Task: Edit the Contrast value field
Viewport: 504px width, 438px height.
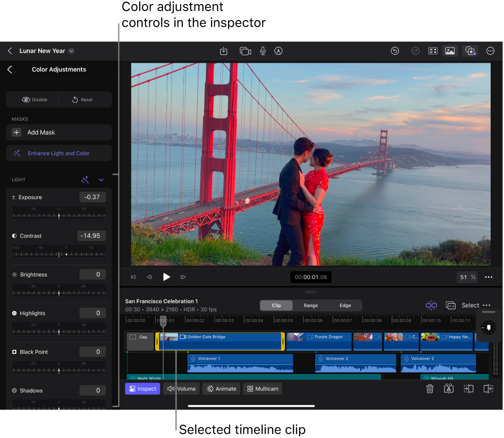Action: click(92, 236)
